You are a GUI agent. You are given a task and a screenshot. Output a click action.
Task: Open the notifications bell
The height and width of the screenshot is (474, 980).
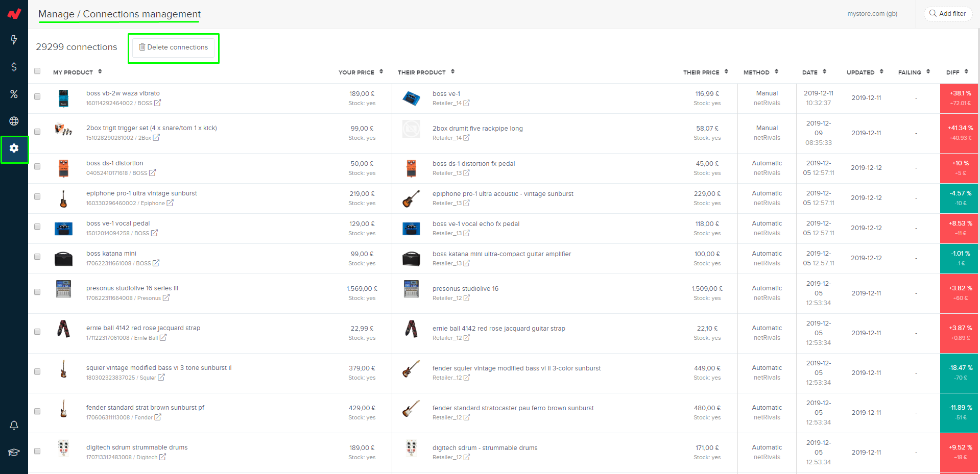pos(14,425)
